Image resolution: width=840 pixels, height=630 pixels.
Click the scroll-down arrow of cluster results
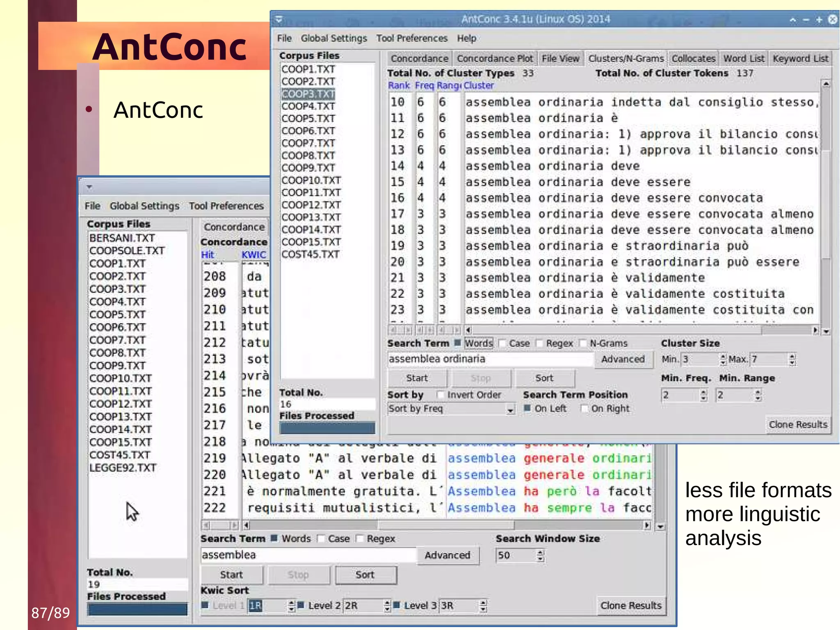(x=826, y=331)
